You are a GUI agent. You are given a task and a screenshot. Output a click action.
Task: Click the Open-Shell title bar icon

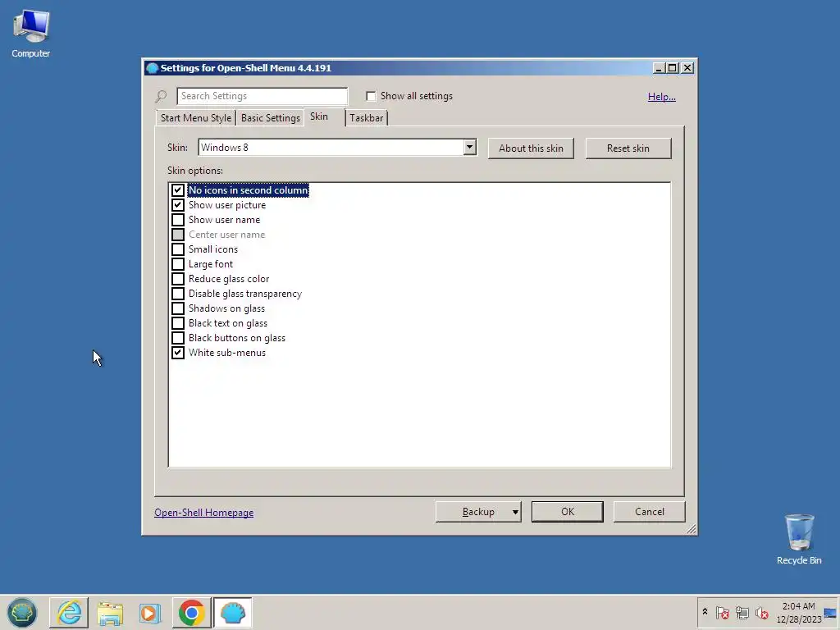(x=152, y=68)
